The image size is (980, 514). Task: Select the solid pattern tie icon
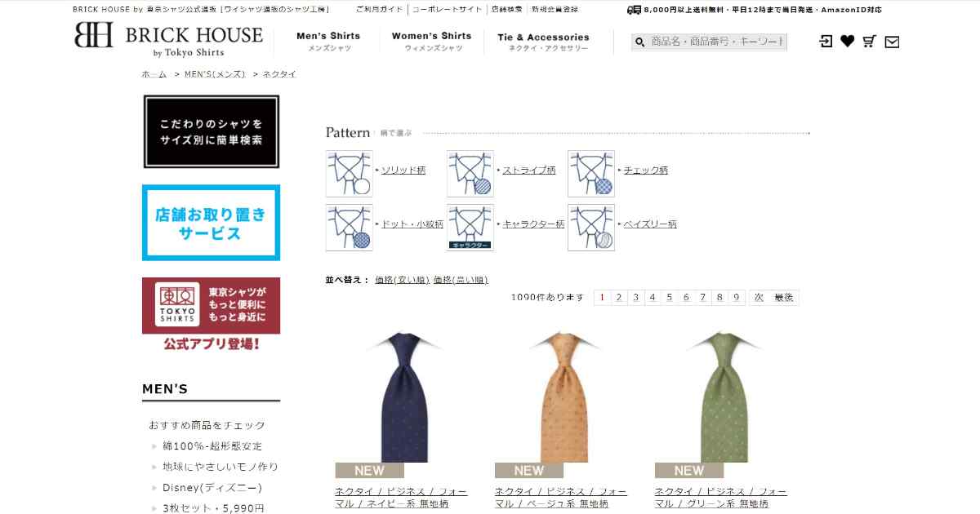[x=350, y=173]
